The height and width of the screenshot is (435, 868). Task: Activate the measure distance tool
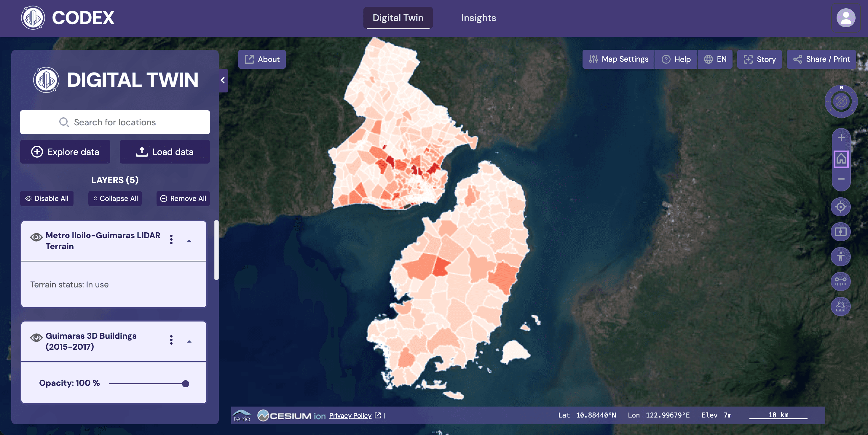840,281
